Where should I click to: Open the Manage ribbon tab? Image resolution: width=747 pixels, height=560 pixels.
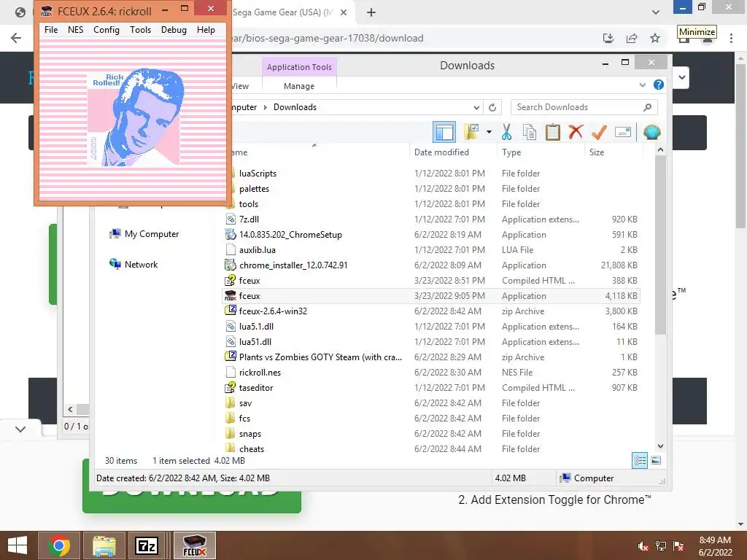point(298,86)
